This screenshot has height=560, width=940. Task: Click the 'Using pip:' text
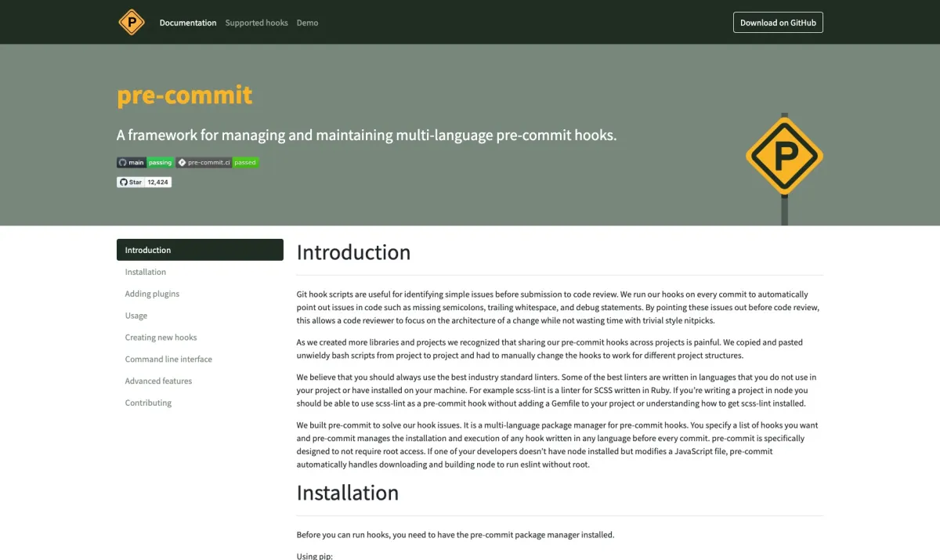(x=315, y=555)
